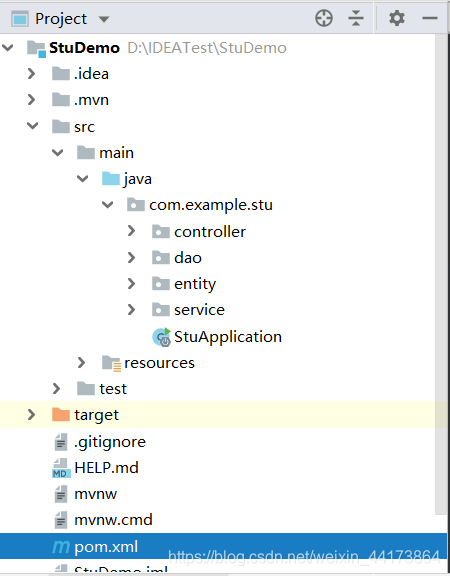
Task: Select the java folder label
Action: click(138, 179)
